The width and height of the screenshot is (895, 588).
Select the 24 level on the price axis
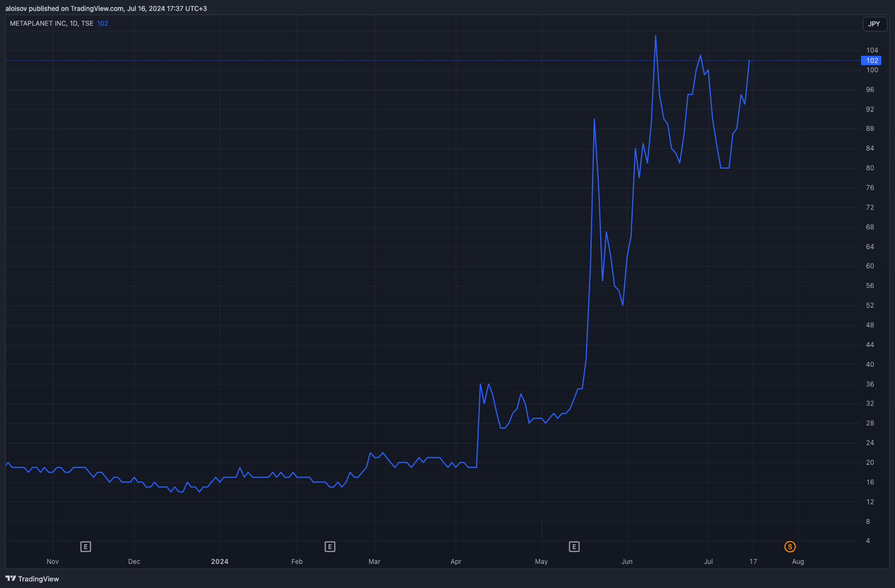pos(870,443)
